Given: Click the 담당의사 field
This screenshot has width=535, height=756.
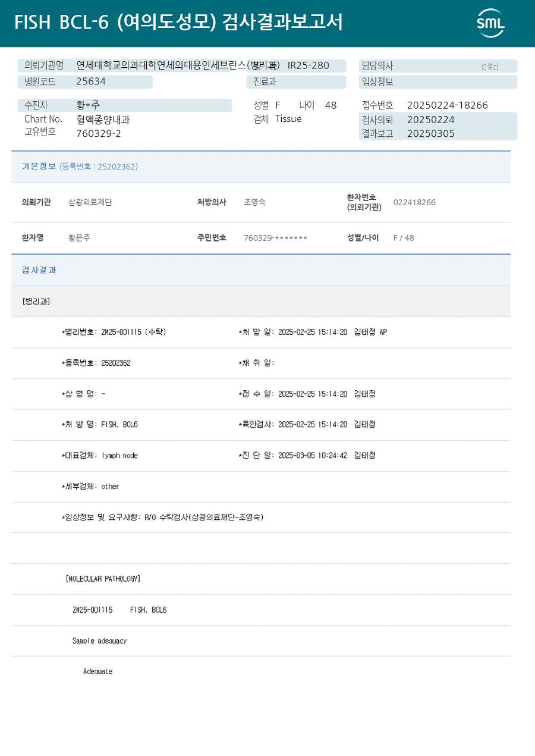Looking at the screenshot, I should click(x=438, y=66).
